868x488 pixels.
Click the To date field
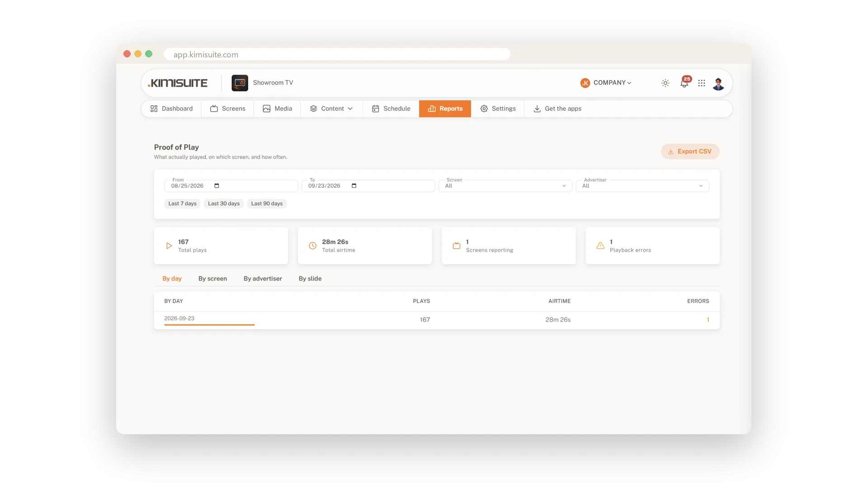[x=368, y=186]
